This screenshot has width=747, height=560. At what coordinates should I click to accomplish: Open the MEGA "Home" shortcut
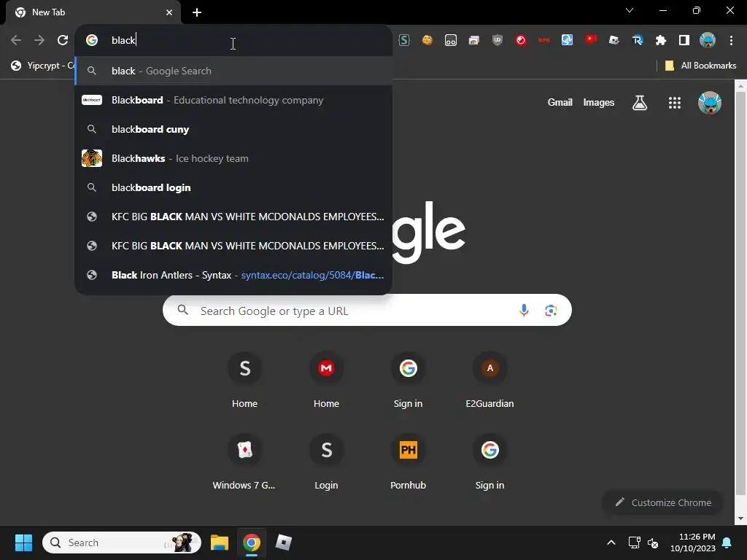[326, 380]
